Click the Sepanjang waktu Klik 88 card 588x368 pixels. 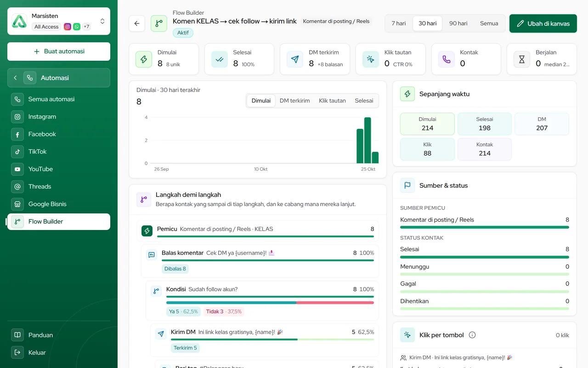click(427, 149)
